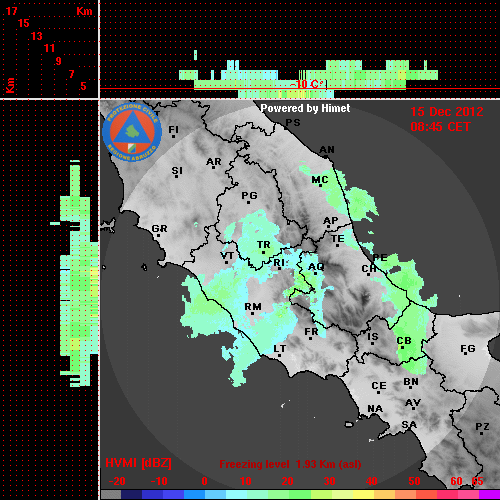This screenshot has width=500, height=500.
Task: Click the 'Freezing level 1.93 Km (asl)' text
Action: point(290,464)
